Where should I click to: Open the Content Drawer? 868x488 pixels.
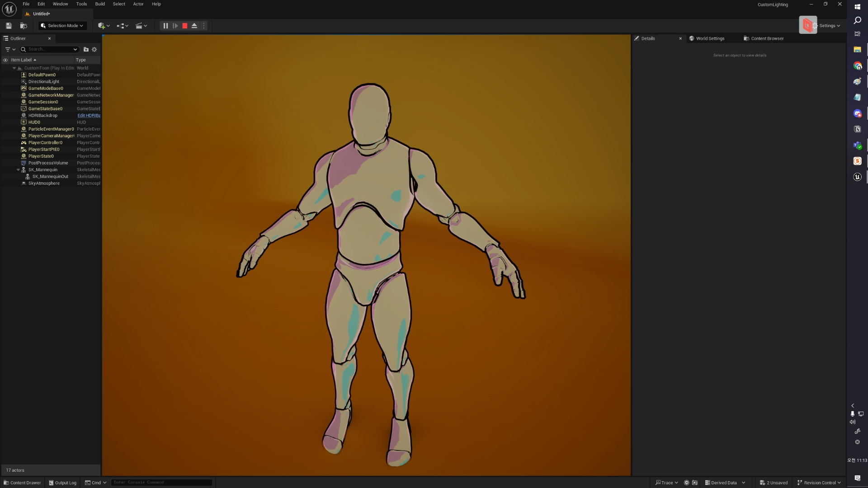22,483
